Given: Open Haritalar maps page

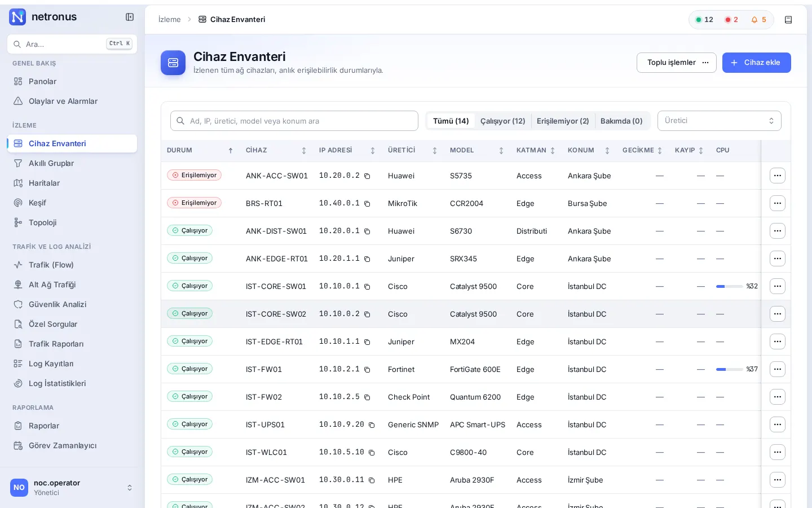Looking at the screenshot, I should pyautogui.click(x=72, y=183).
